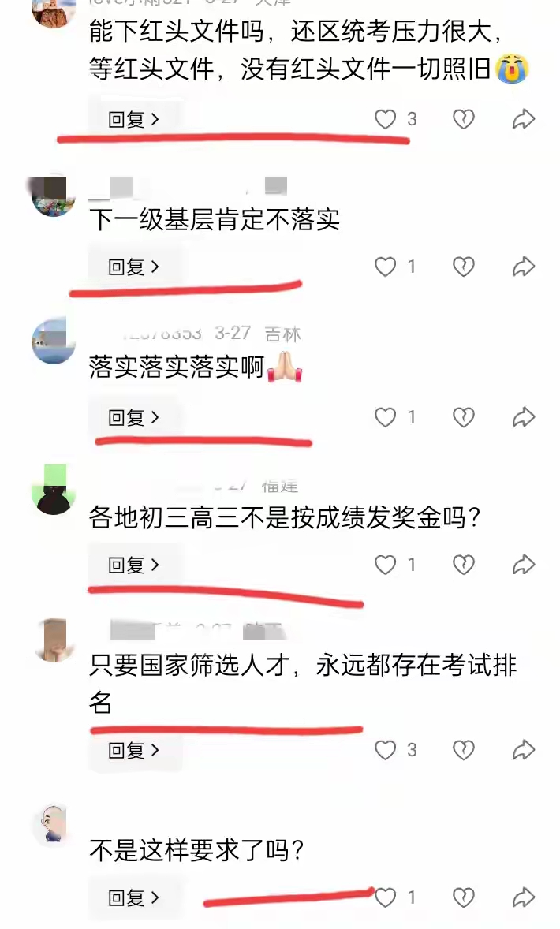Screen dimensions: 560x929
Task: Open reply under 永远都存在考试排名 comment
Action: click(135, 751)
